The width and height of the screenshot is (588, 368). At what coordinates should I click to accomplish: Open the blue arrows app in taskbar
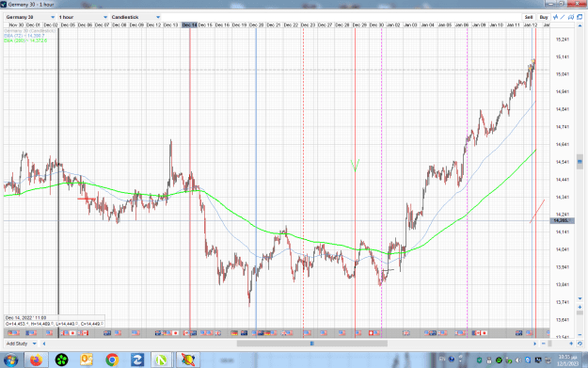(x=137, y=360)
